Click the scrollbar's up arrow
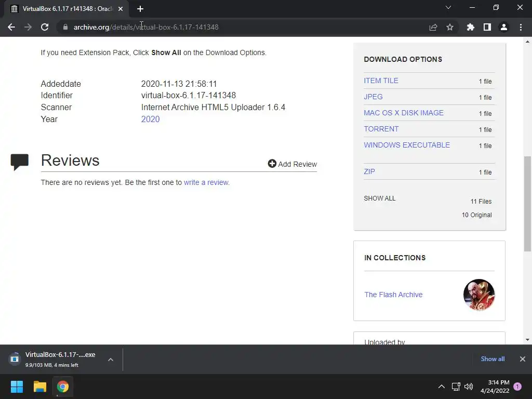532x399 pixels. tap(527, 42)
